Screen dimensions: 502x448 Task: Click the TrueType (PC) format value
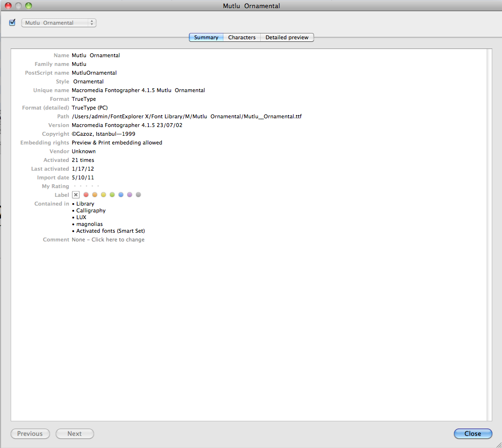tap(90, 108)
